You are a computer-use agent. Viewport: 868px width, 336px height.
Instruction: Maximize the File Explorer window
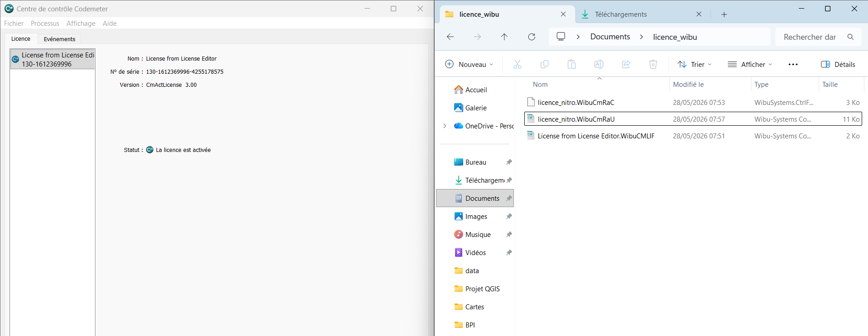pyautogui.click(x=828, y=9)
